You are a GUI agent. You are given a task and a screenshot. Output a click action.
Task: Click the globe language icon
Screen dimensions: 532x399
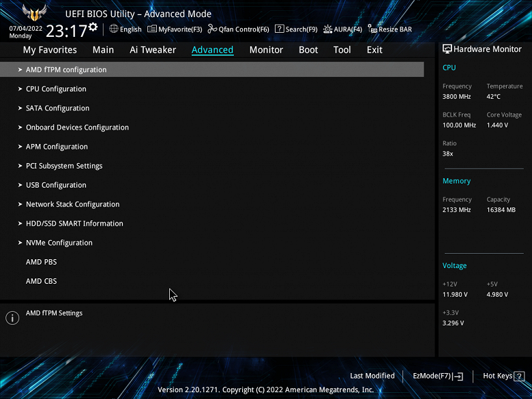click(x=114, y=29)
